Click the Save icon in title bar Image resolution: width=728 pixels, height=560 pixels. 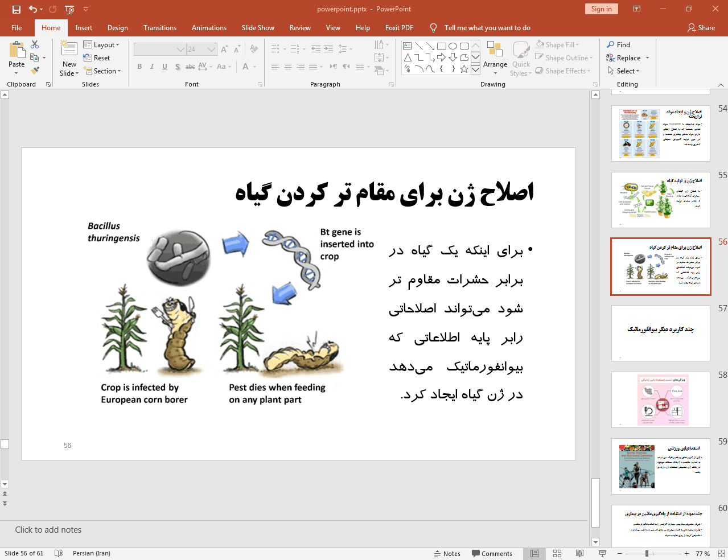17,9
